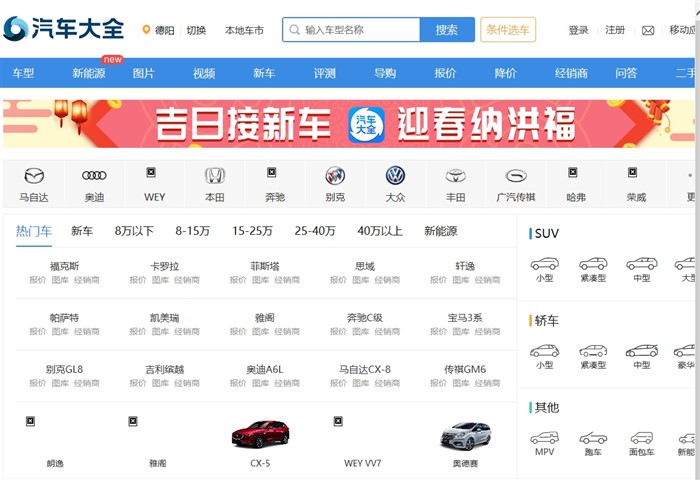Viewport: 700px width, 480px height.
Task: Click 切换 to change city
Action: tap(196, 30)
